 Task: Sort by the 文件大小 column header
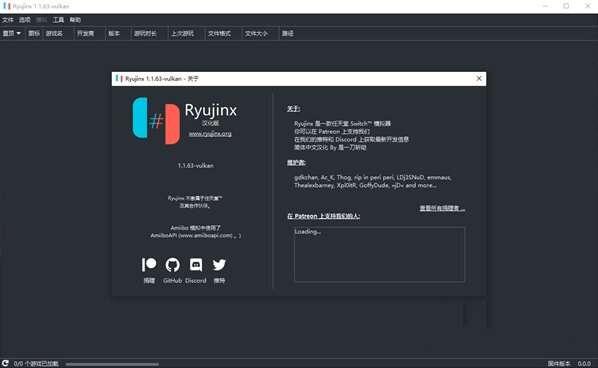coord(256,34)
